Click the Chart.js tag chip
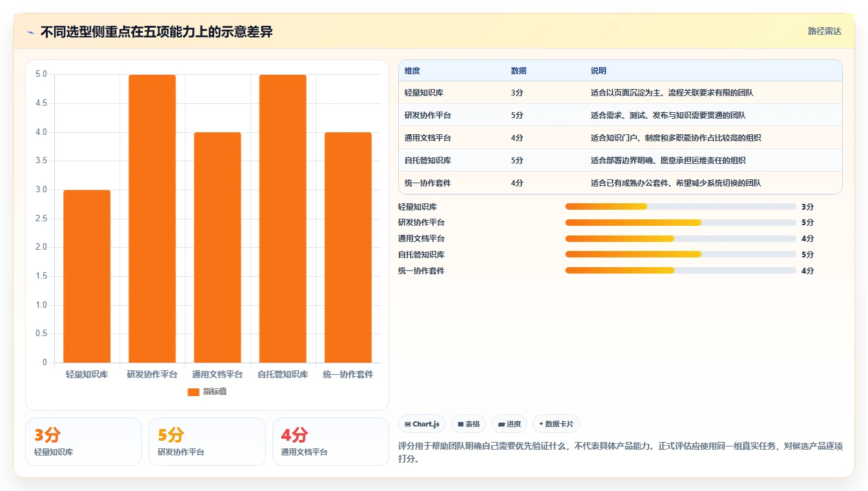The image size is (868, 491). 422,424
